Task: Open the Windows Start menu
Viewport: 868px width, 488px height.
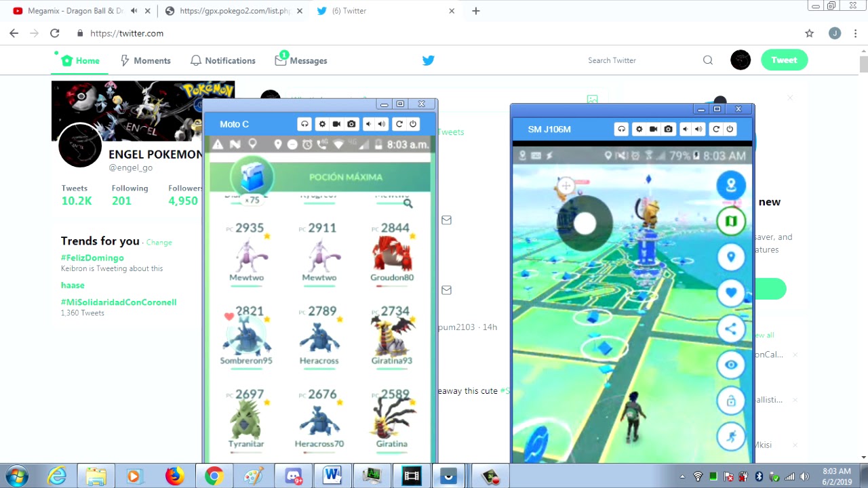Action: coord(16,476)
